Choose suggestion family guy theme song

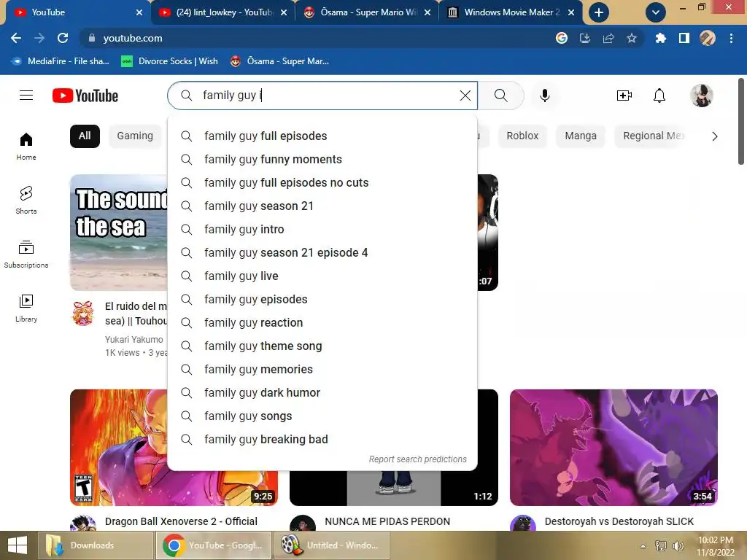point(322,346)
